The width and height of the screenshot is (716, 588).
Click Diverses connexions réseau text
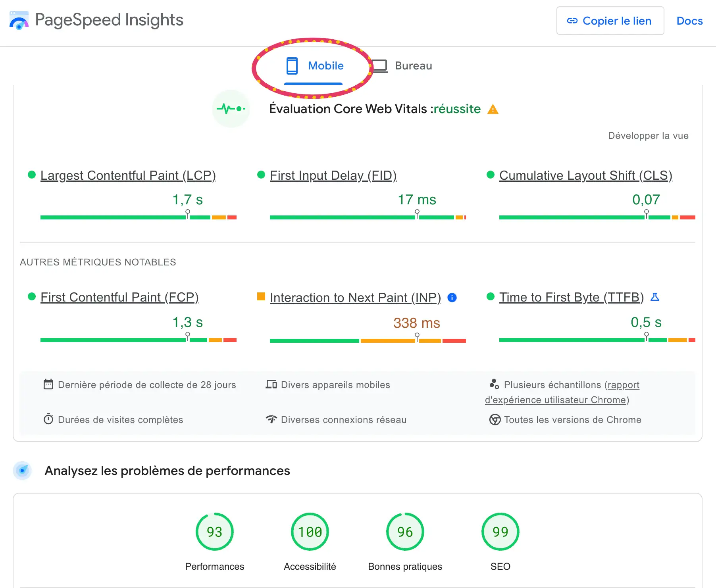pyautogui.click(x=344, y=420)
